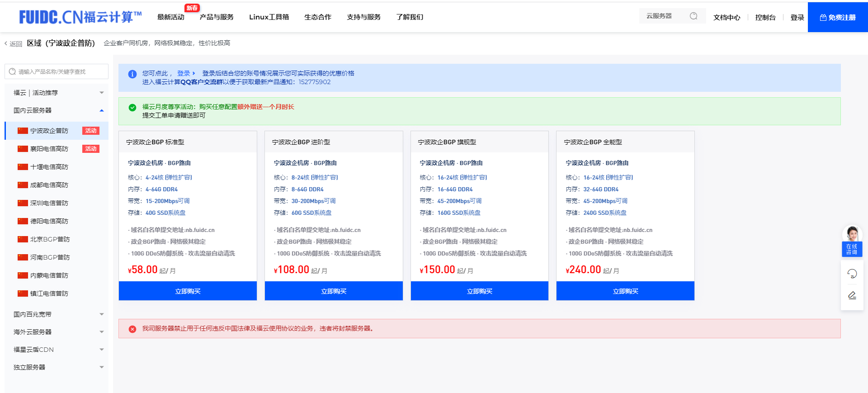Open the 产品与服务 menu

(217, 17)
